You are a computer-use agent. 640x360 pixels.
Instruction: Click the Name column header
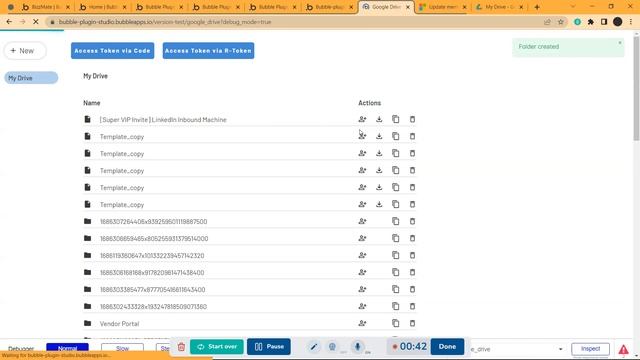[x=92, y=103]
